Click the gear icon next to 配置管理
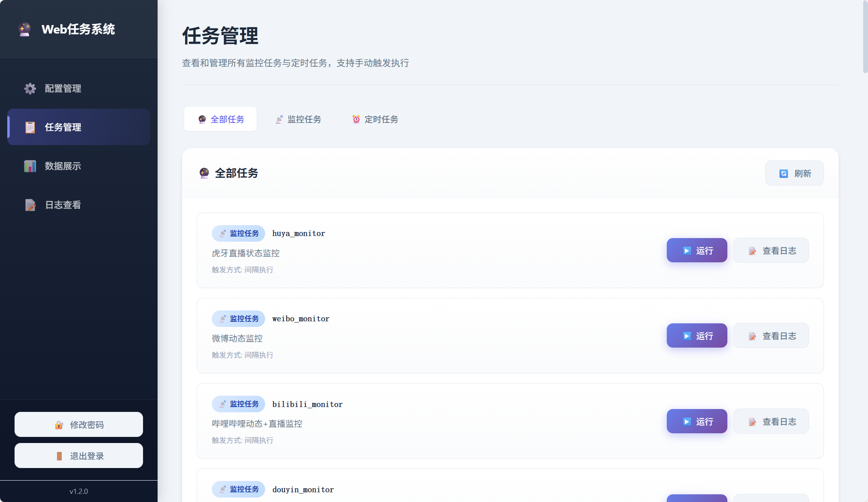The image size is (868, 502). 30,89
